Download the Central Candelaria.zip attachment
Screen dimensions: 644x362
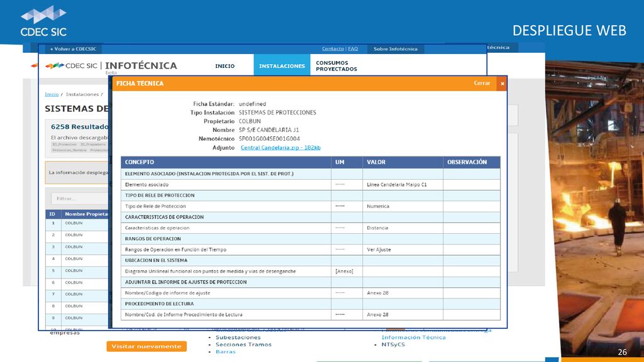280,148
